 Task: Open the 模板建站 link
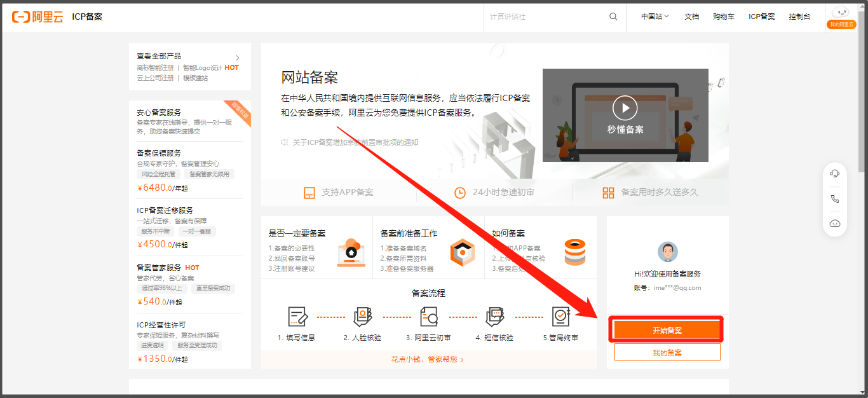click(196, 78)
